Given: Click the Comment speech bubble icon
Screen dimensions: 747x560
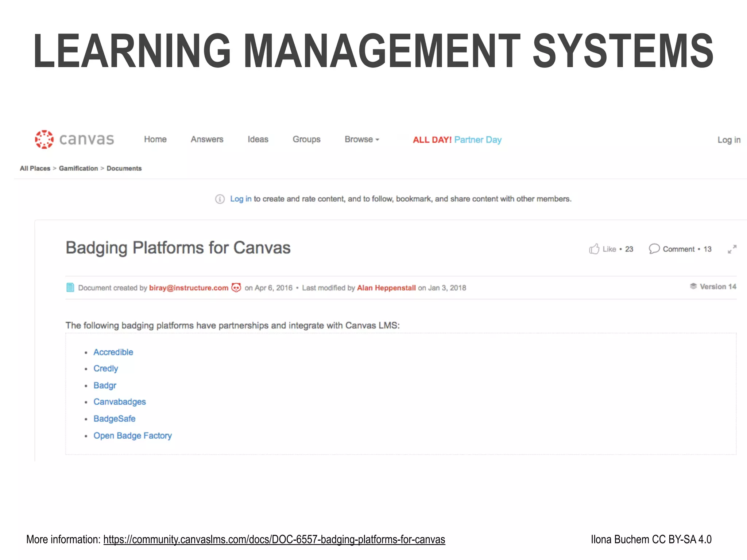Looking at the screenshot, I should [654, 249].
